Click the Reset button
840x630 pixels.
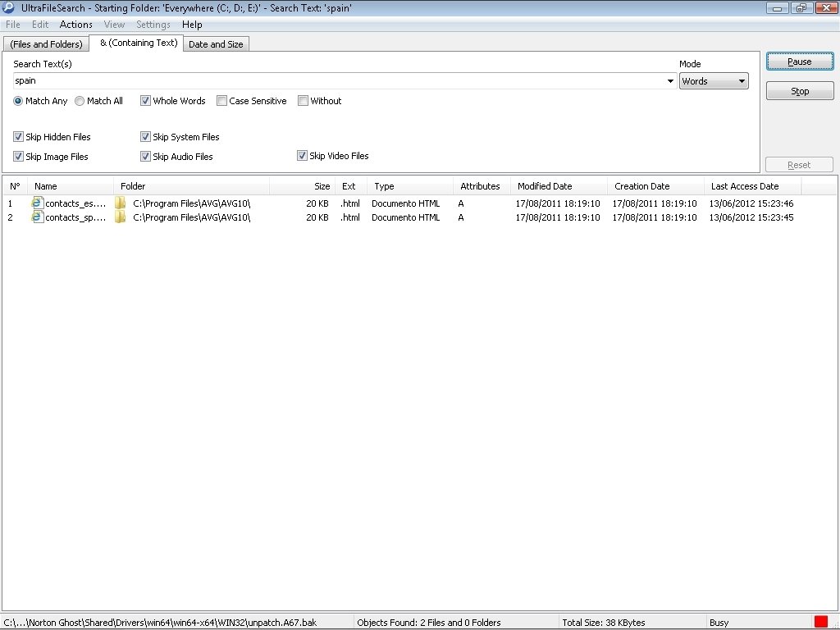pyautogui.click(x=799, y=165)
